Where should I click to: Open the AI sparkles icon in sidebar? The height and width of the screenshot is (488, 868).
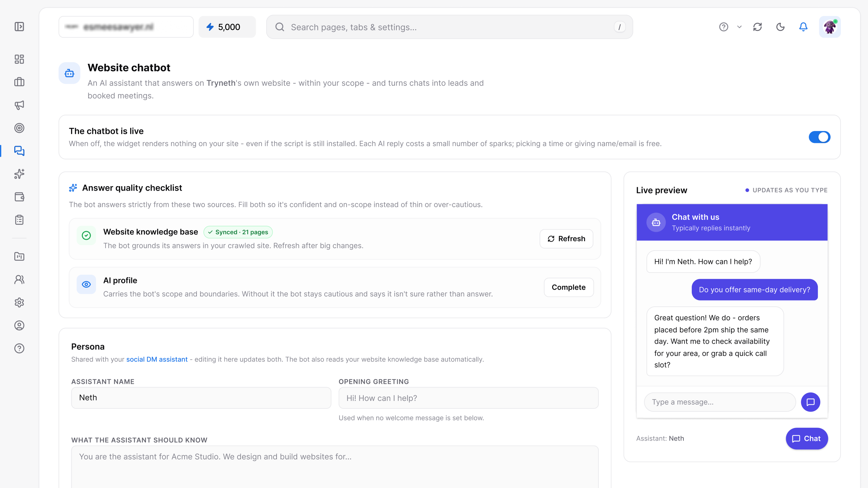click(x=19, y=174)
